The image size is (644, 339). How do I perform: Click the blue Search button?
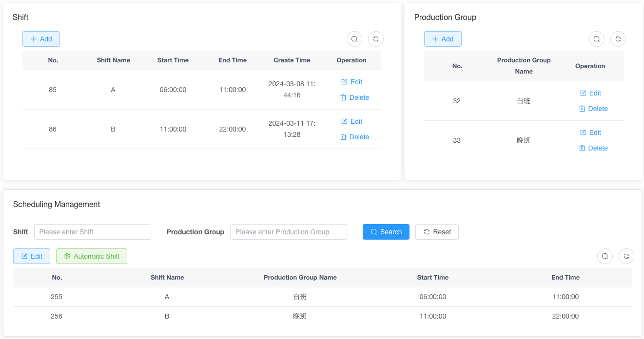pyautogui.click(x=386, y=232)
